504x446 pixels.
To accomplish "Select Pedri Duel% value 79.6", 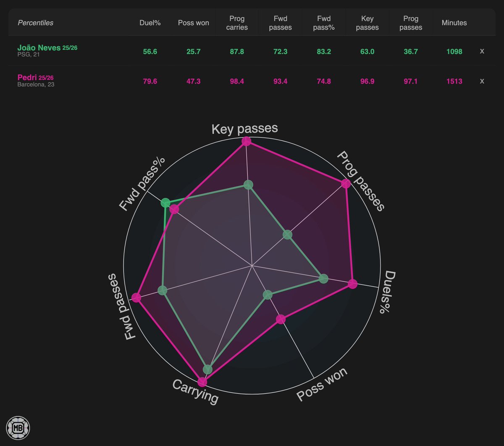I will (150, 81).
